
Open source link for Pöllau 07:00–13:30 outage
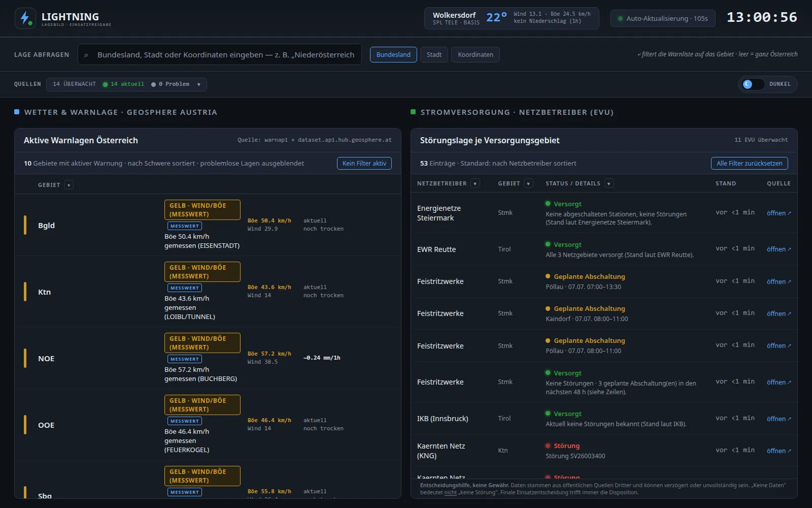(x=779, y=281)
